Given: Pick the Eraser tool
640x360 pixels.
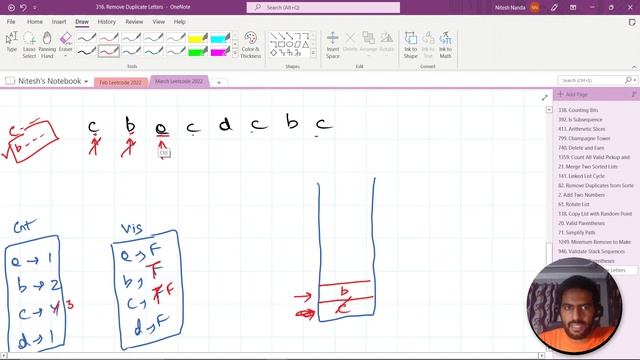Looking at the screenshot, I should click(65, 42).
